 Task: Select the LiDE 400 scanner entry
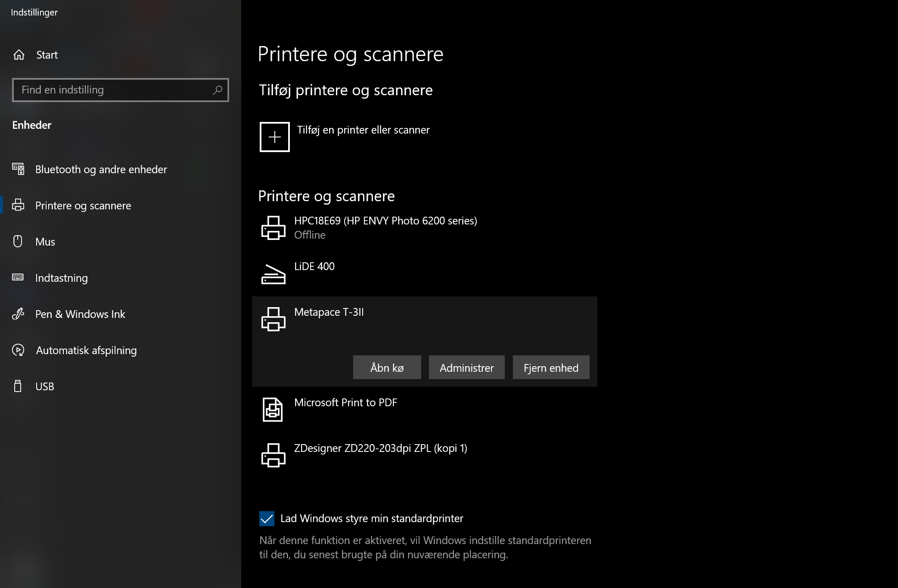[425, 274]
